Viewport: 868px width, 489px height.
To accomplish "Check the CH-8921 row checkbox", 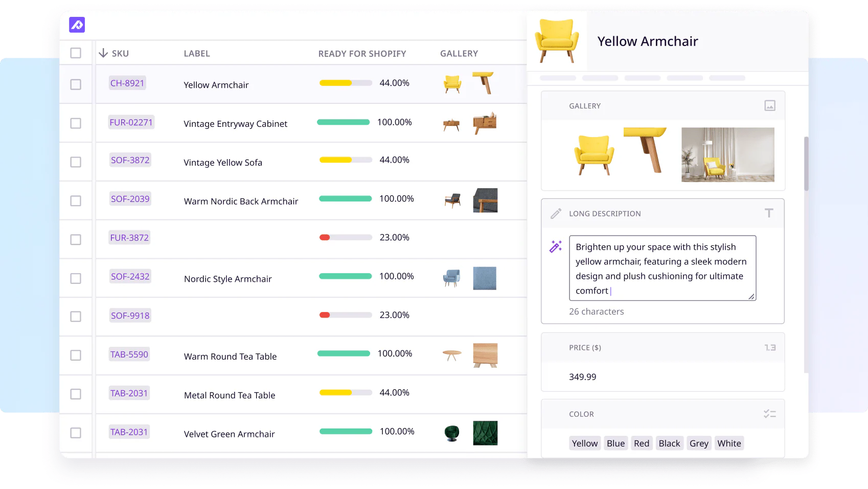I will click(76, 84).
